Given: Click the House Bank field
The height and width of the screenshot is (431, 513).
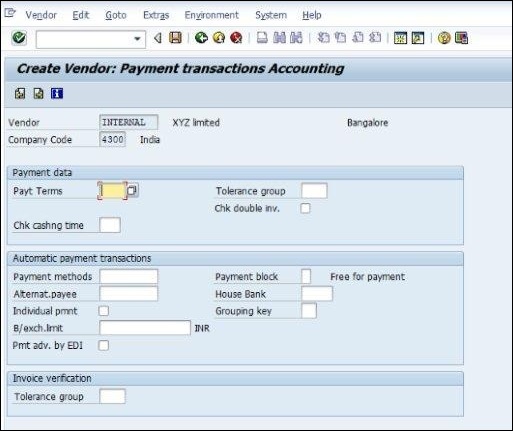Looking at the screenshot, I should pos(317,294).
